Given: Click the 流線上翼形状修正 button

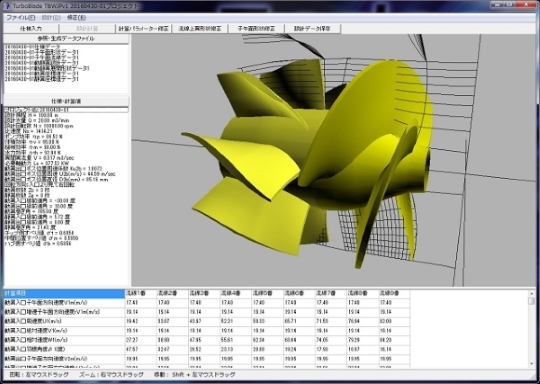Looking at the screenshot, I should click(200, 29).
